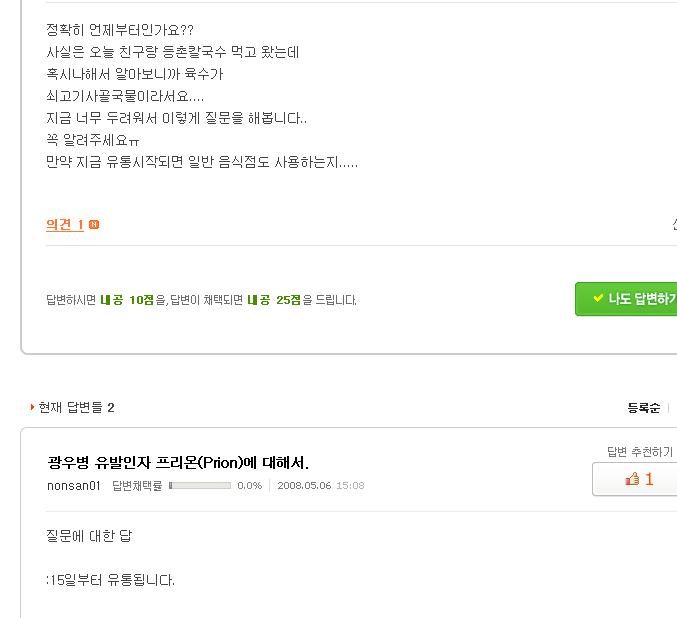
Task: Open answer titled 광우병 유발인자 프리온(Prion)에 대해서
Action: [178, 463]
